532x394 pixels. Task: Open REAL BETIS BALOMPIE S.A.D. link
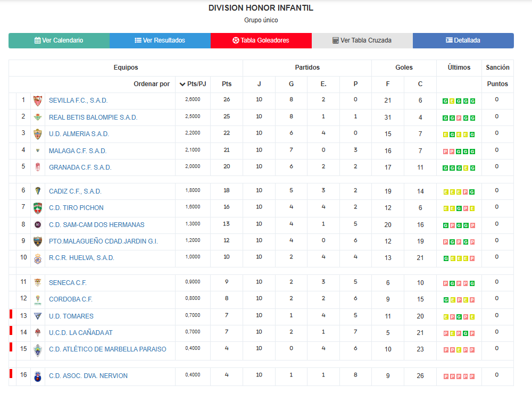click(x=93, y=118)
